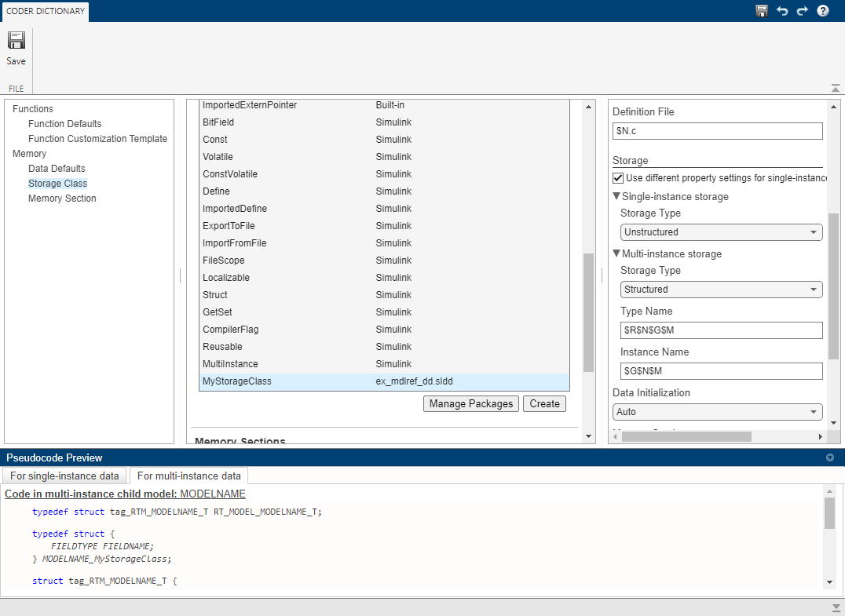
Task: Open help with the question mark icon
Action: [x=823, y=11]
